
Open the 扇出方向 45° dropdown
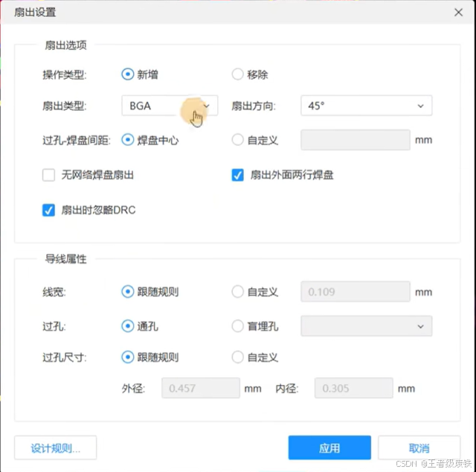tap(367, 106)
